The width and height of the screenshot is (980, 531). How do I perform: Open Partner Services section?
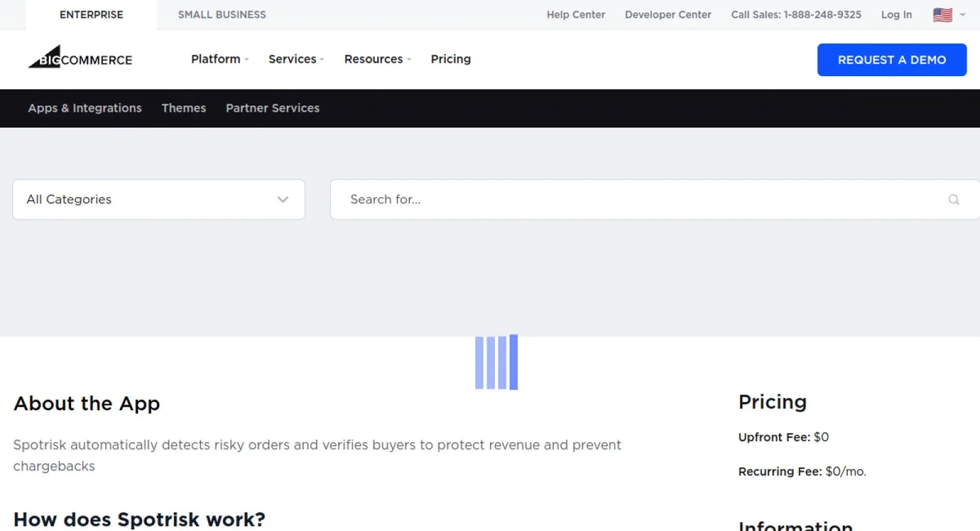point(273,108)
